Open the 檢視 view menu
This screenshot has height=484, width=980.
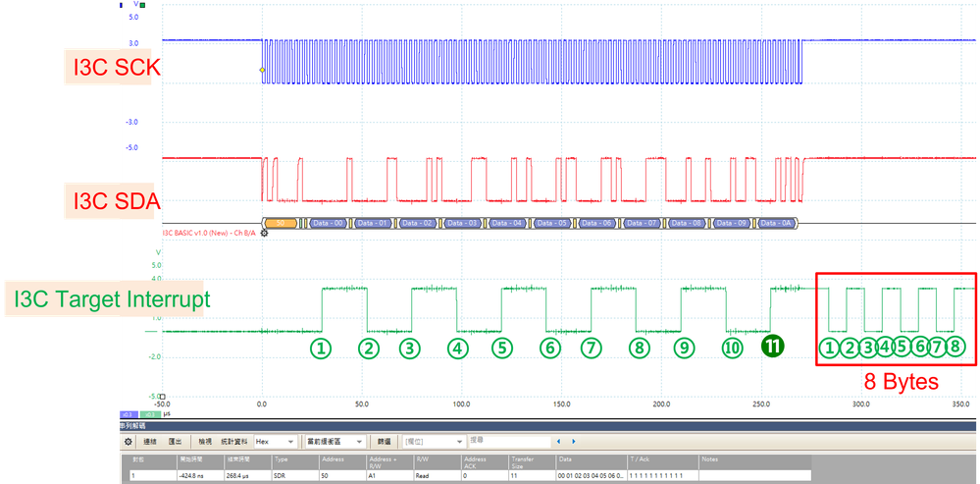click(x=205, y=442)
